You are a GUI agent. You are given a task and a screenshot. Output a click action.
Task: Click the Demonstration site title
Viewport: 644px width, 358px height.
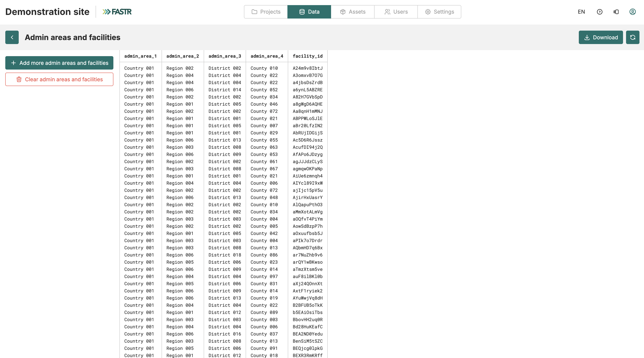click(x=47, y=12)
